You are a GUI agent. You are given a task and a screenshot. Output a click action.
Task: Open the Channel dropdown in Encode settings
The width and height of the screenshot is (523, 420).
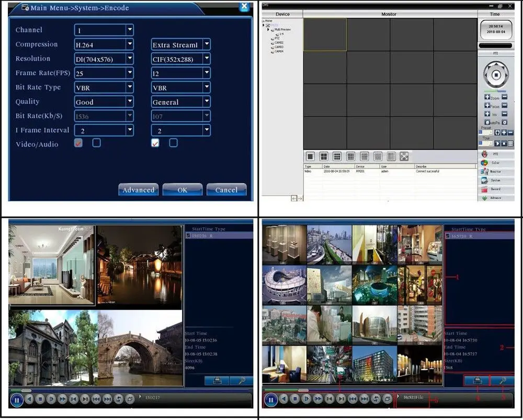point(130,30)
